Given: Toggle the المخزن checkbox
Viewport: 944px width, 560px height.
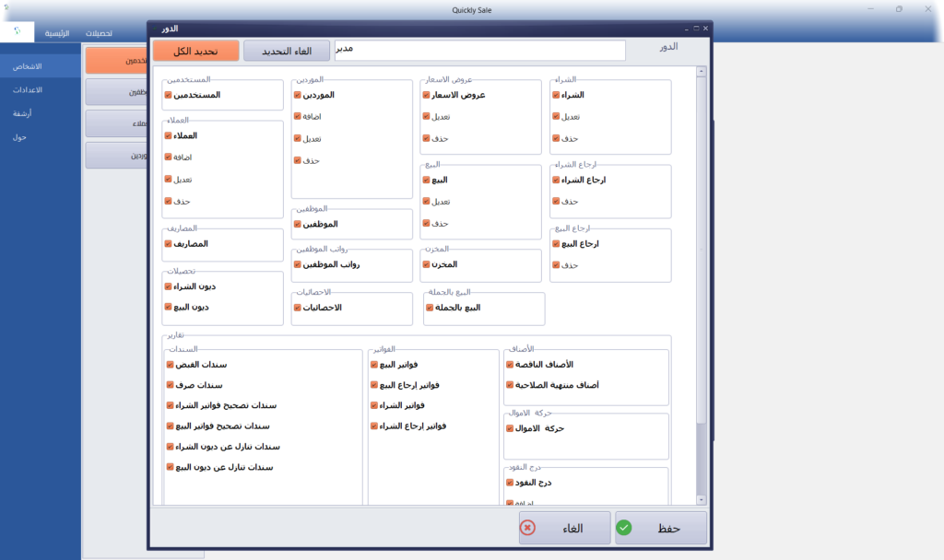Looking at the screenshot, I should [426, 264].
